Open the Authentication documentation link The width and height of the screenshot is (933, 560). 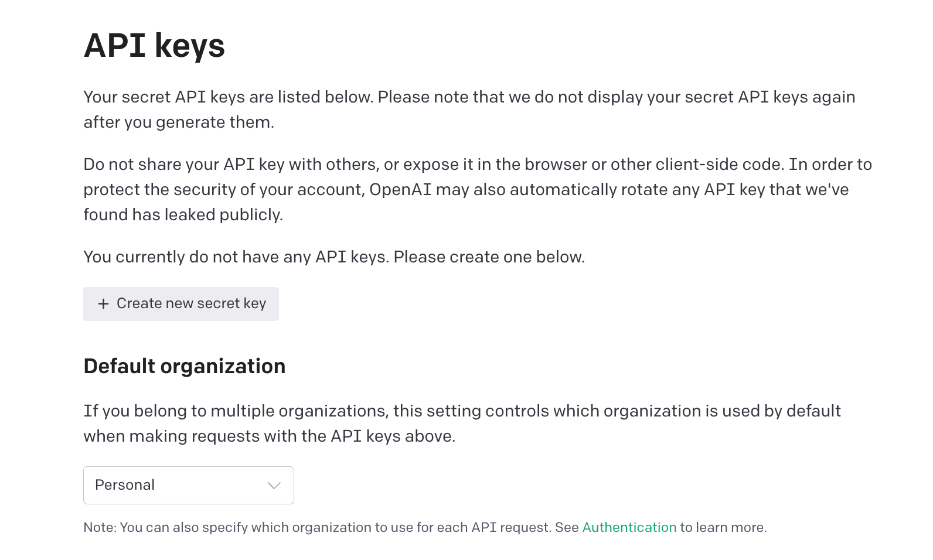pos(629,527)
